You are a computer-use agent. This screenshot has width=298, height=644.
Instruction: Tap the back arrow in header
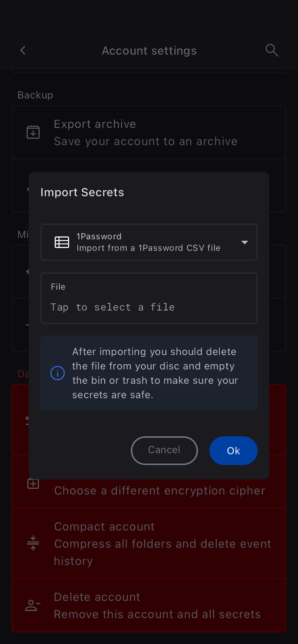pos(23,50)
